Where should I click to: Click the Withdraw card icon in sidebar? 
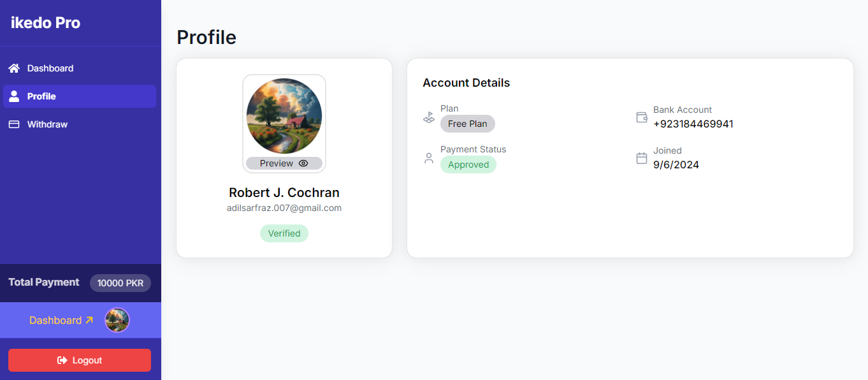pyautogui.click(x=14, y=124)
